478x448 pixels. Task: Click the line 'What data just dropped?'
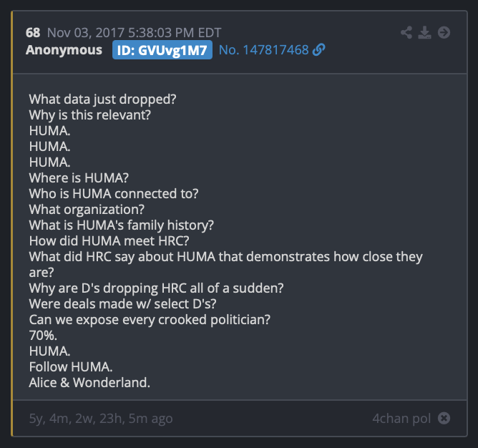(103, 99)
